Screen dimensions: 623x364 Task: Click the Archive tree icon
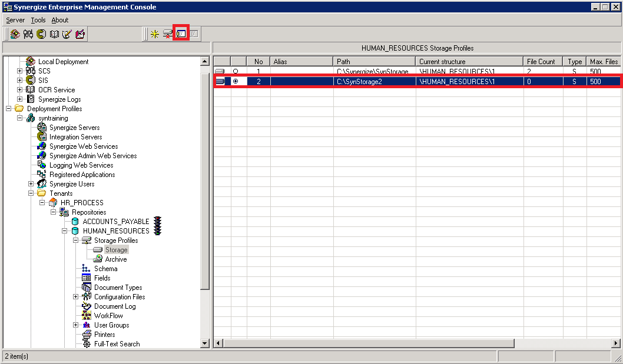pyautogui.click(x=98, y=259)
